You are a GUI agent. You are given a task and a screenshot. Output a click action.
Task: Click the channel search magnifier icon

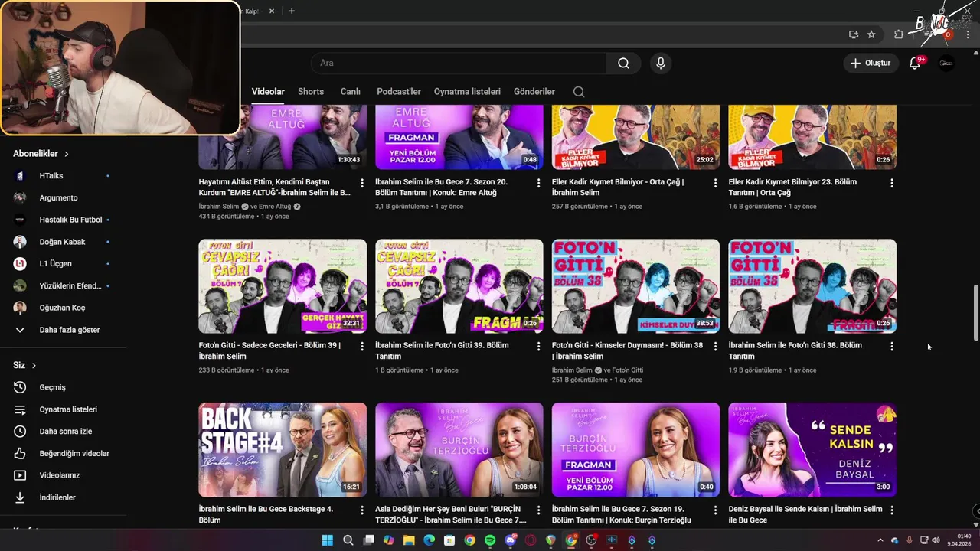tap(579, 91)
